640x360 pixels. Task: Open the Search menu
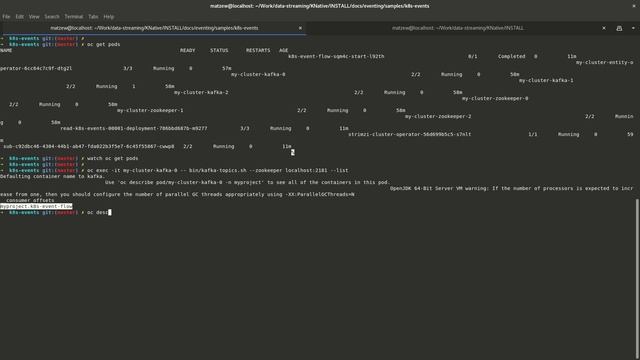[52, 17]
